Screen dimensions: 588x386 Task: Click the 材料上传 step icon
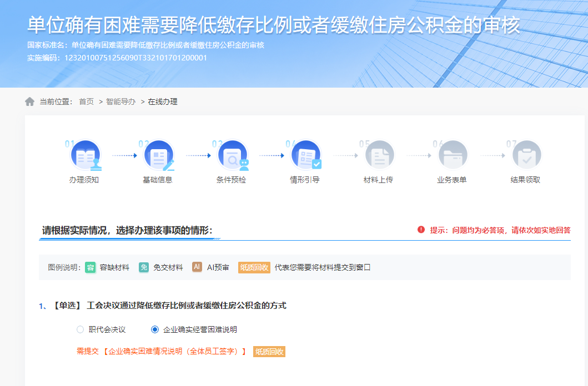380,154
